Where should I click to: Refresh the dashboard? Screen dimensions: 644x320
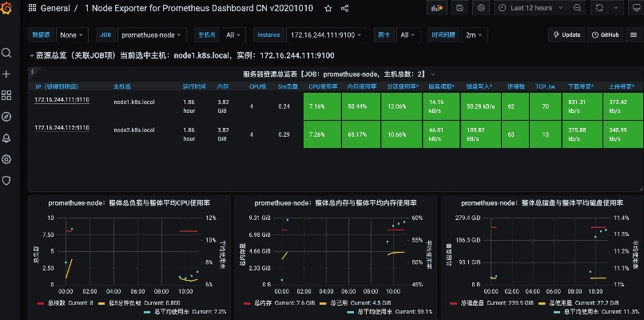599,8
